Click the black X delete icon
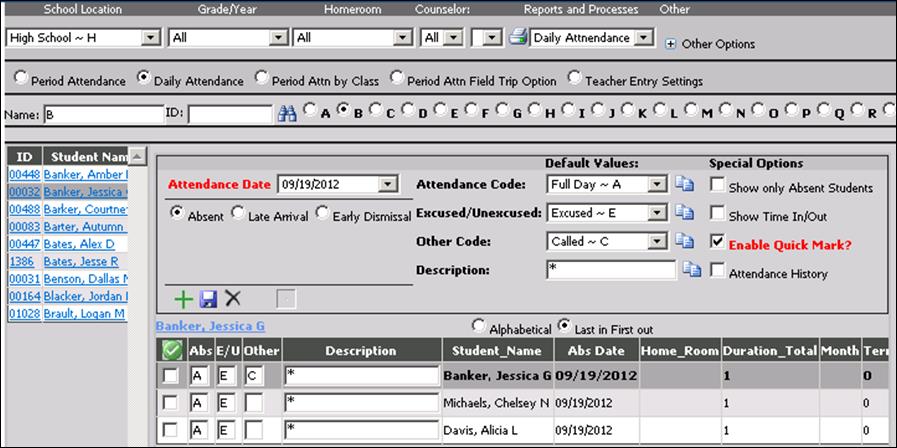 click(x=233, y=298)
